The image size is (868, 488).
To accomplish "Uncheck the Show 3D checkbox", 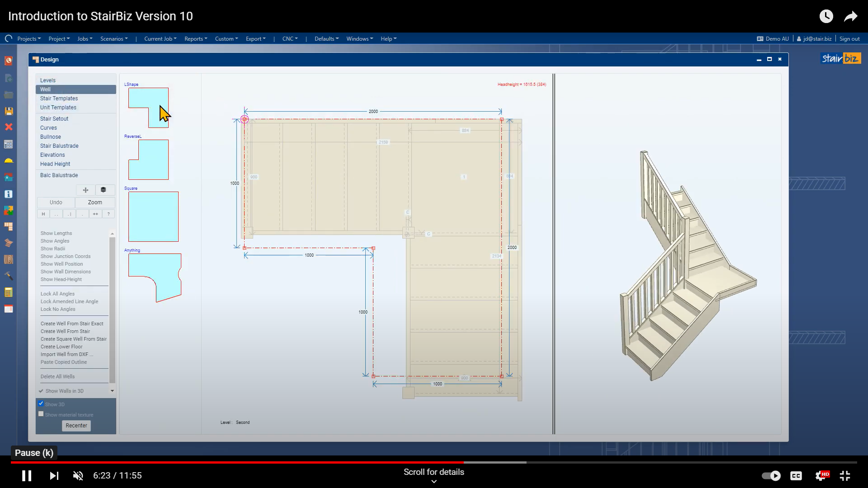I will 41,404.
